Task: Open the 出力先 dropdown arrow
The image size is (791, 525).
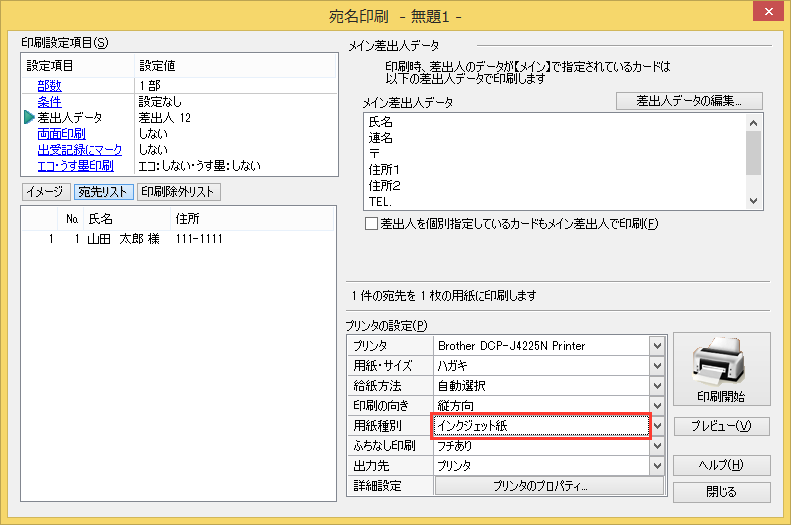Action: [x=657, y=465]
